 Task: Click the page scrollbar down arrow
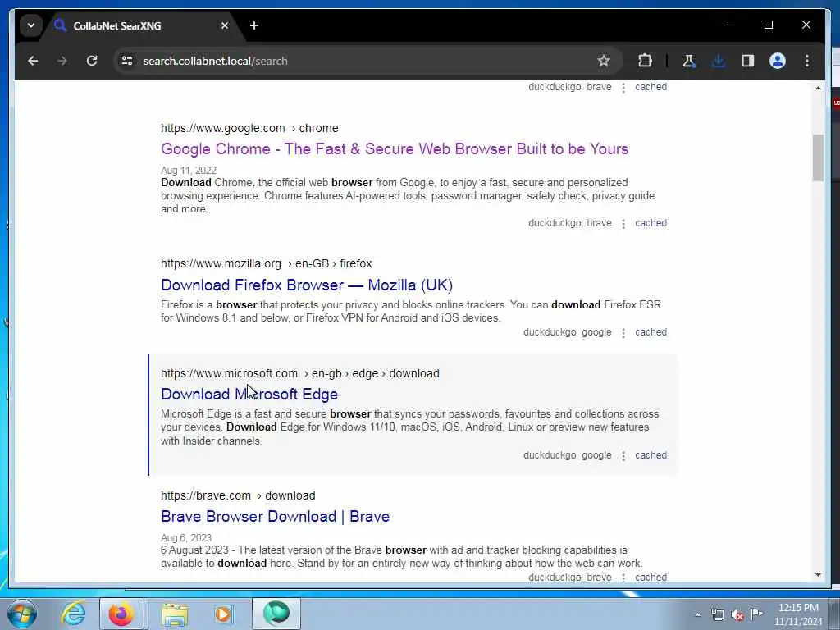point(818,575)
